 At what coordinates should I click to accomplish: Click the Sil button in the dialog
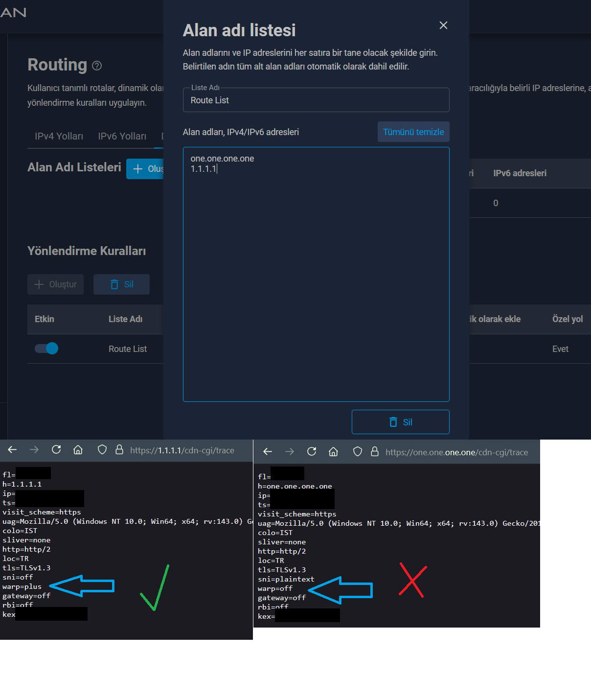pyautogui.click(x=400, y=422)
